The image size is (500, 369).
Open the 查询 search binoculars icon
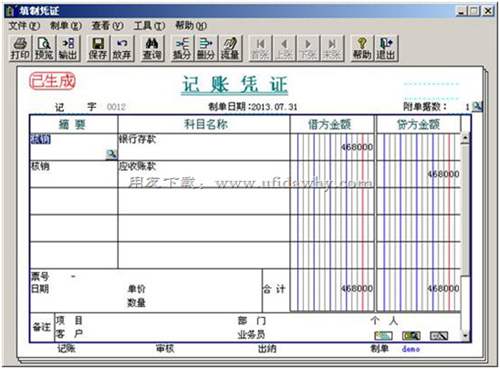pos(152,49)
